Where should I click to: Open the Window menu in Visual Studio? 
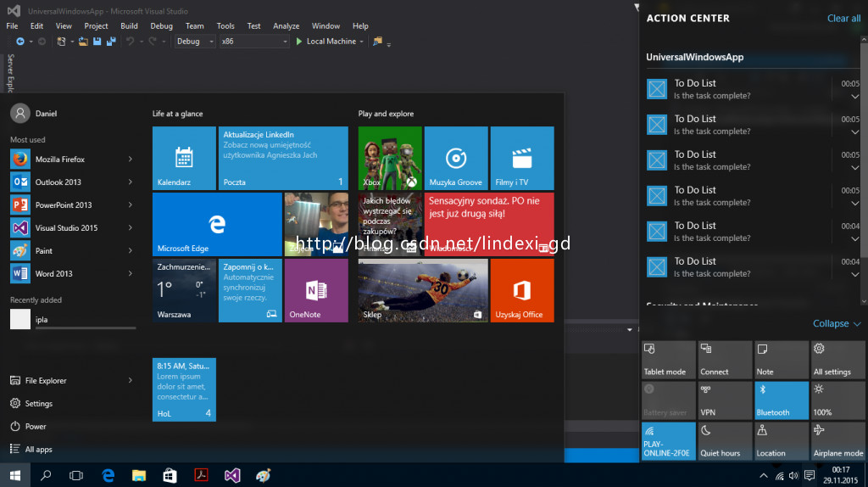coord(325,26)
